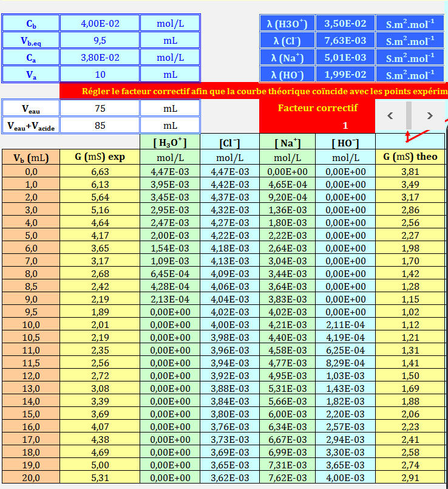This screenshot has height=489, width=448.
Task: Click the G theo value 2,91 in last row
Action: pos(410,477)
